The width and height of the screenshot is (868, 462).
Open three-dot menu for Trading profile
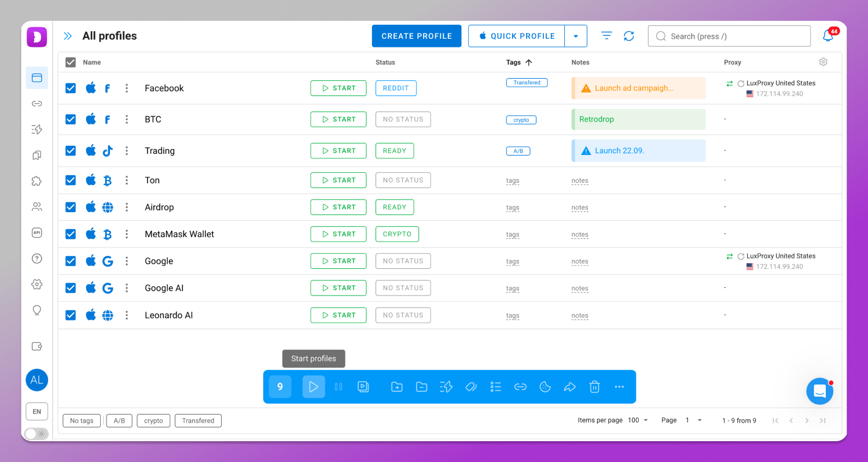[127, 151]
